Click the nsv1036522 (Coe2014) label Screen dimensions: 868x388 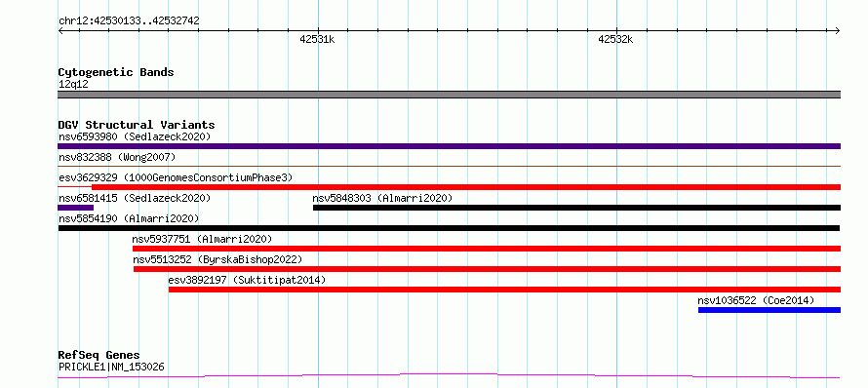click(x=756, y=300)
